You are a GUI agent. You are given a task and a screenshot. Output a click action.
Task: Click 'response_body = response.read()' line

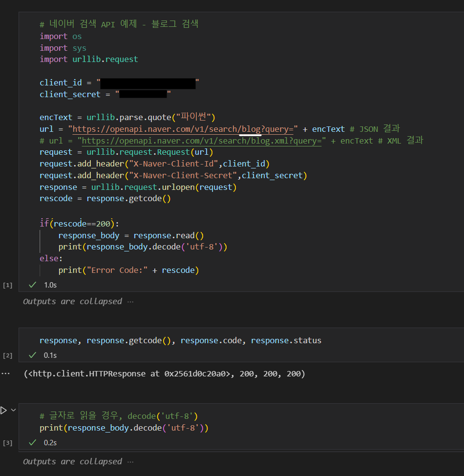pos(131,236)
